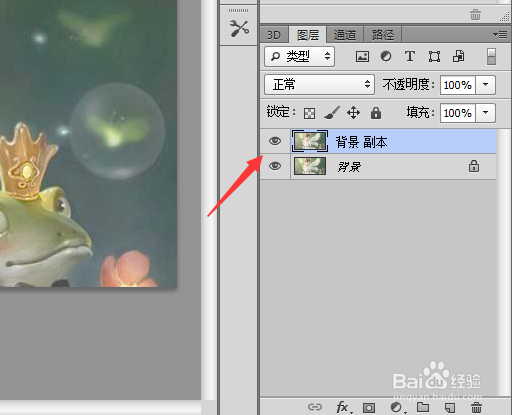
Task: Filter layers by smart objects icon
Action: pos(458,56)
